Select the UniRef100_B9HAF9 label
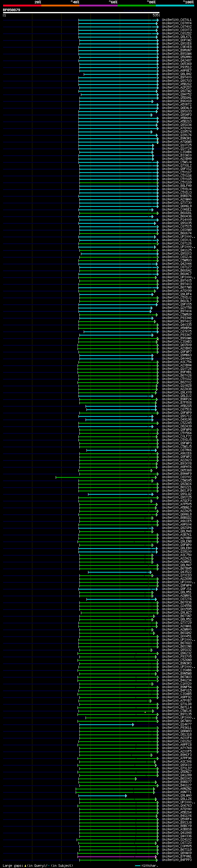Image resolution: width=197 pixels, height=868 pixels. pos(176,474)
